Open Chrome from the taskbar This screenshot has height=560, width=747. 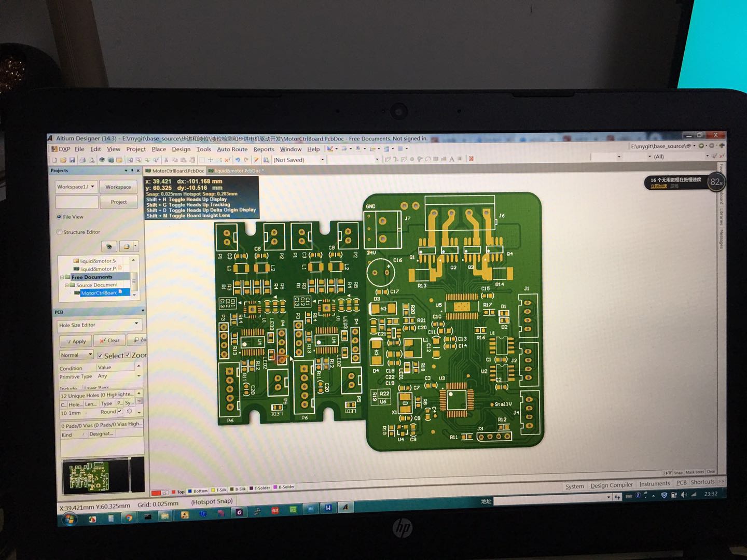129,517
